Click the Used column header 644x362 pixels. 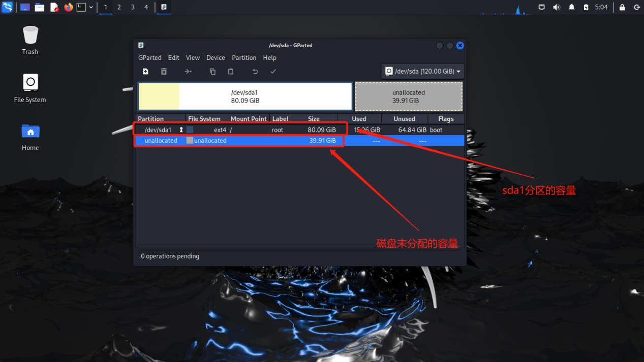pos(359,119)
